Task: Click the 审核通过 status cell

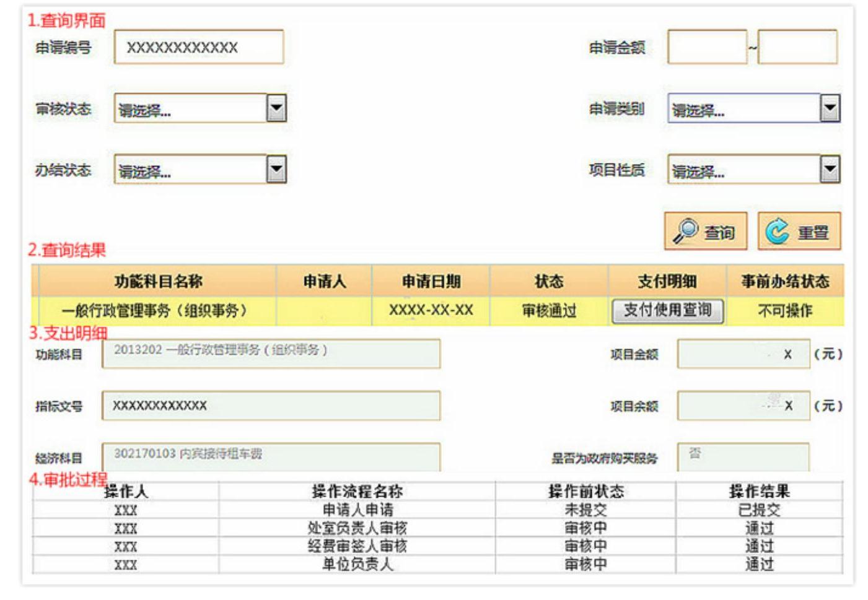Action: tap(550, 311)
